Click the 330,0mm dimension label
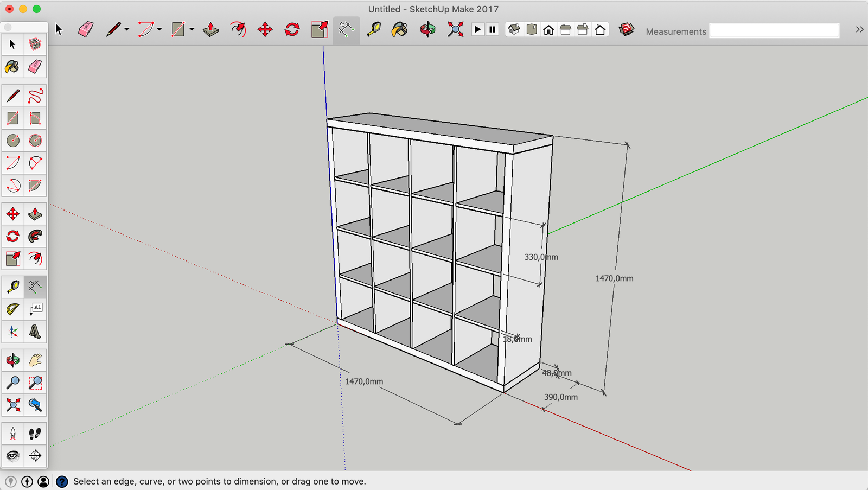Screen dimensions: 868x490 (541, 257)
